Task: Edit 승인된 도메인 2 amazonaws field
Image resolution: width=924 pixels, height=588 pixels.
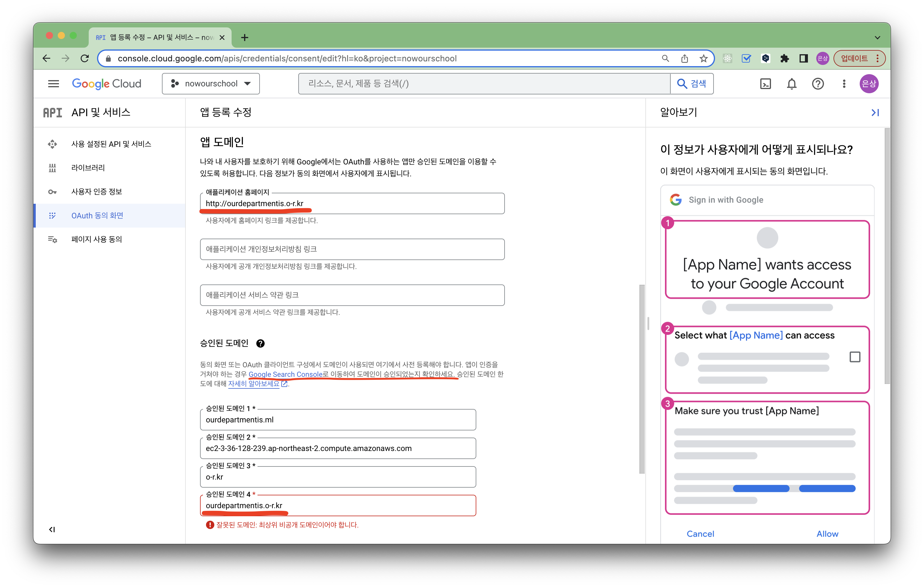Action: click(x=338, y=448)
